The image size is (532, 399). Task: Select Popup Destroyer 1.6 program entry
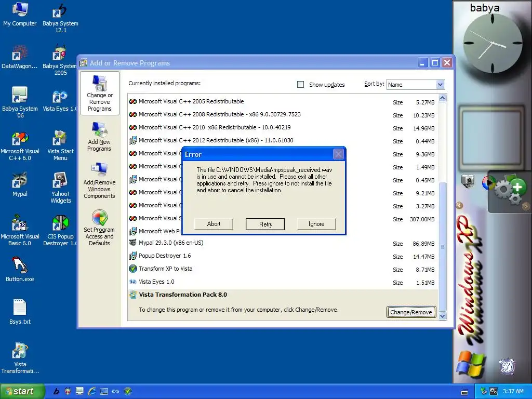point(283,256)
